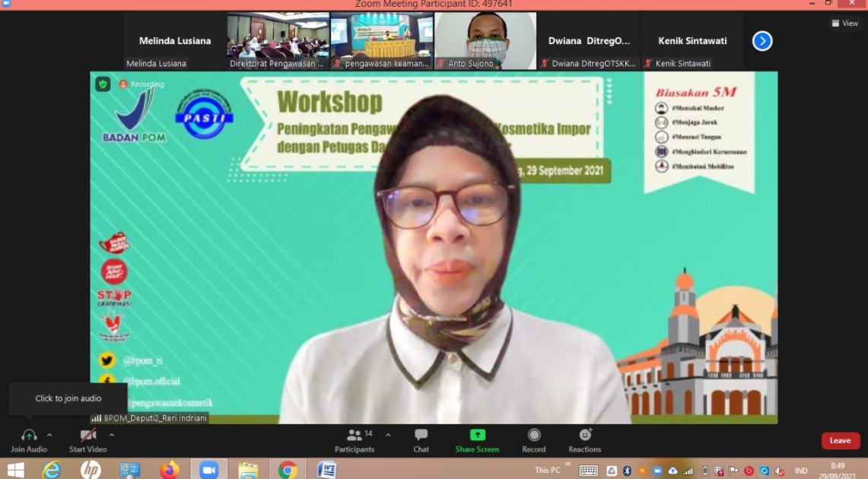Unmute the speaker volume in the system tray

777,469
